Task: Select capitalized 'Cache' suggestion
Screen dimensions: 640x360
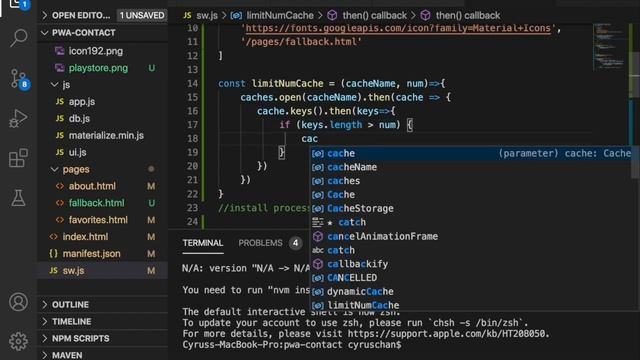Action: [471, 195]
